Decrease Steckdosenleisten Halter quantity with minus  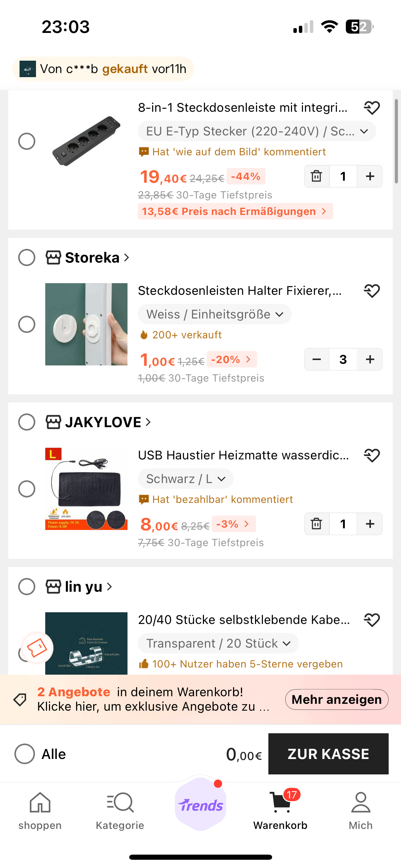coord(317,359)
